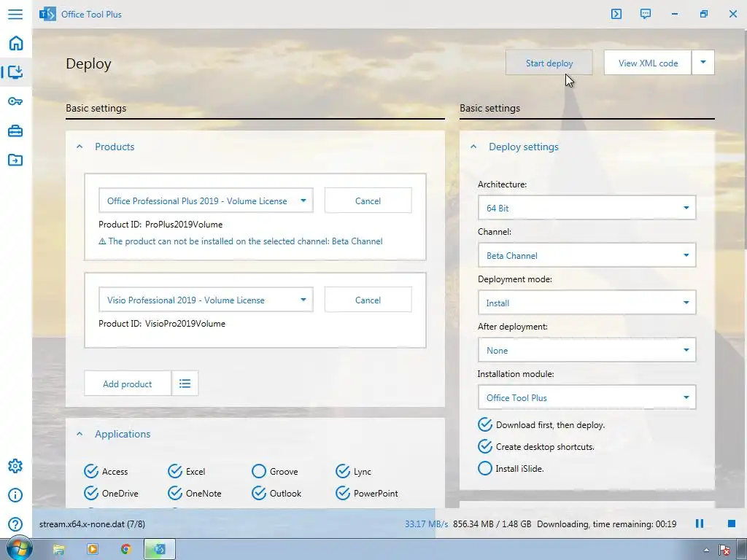Screen dimensions: 747x560
Task: Enable Install iSlide option
Action: pos(511,469)
